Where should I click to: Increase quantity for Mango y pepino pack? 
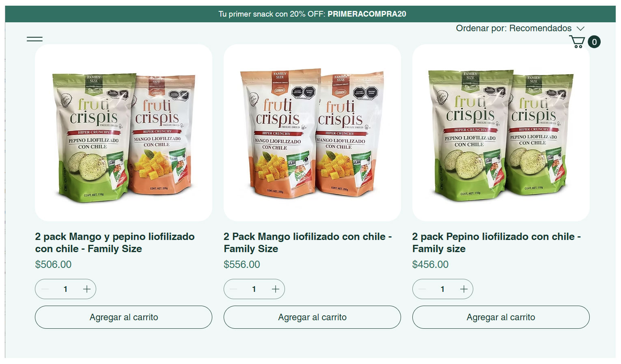87,289
